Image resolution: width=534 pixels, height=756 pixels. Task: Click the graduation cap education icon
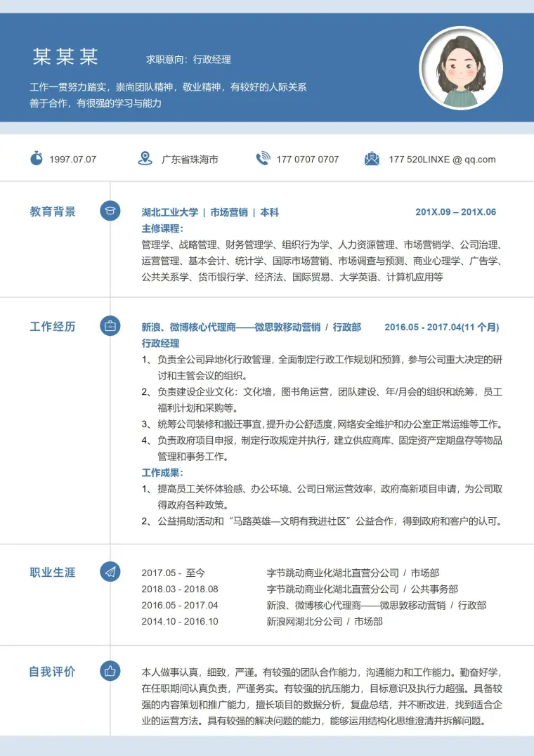tap(110, 211)
